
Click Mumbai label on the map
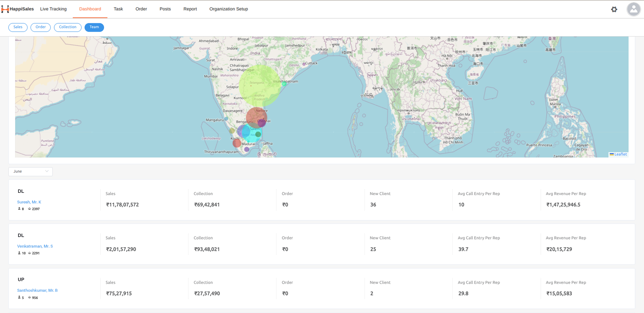(x=211, y=76)
